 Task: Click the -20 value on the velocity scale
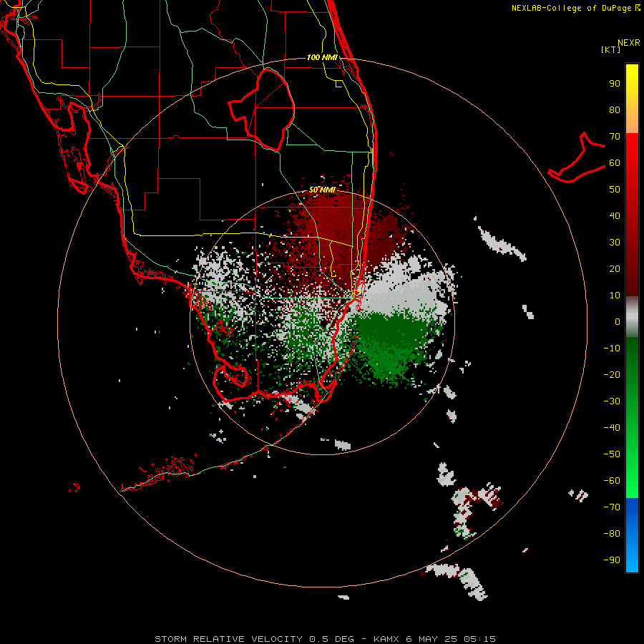612,374
